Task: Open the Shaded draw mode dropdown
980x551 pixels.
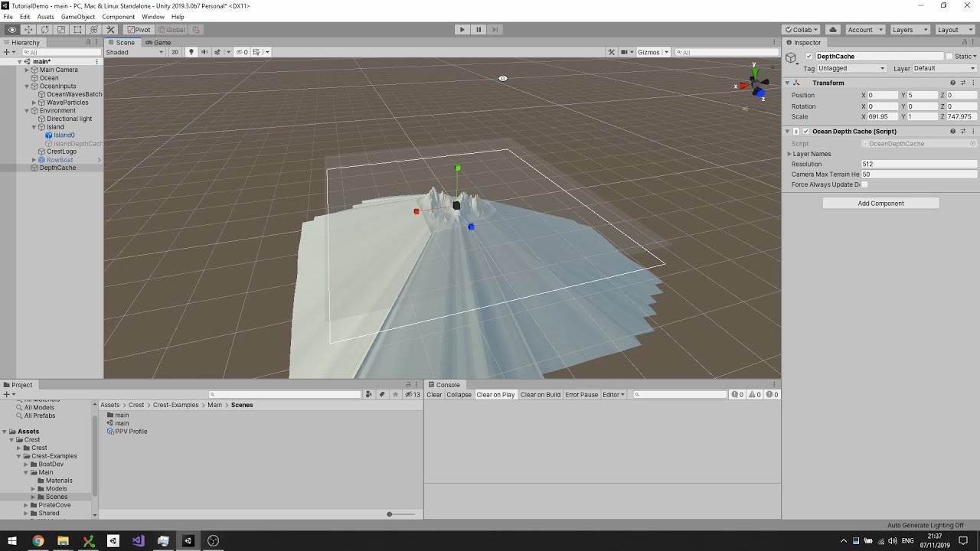Action: (x=135, y=52)
